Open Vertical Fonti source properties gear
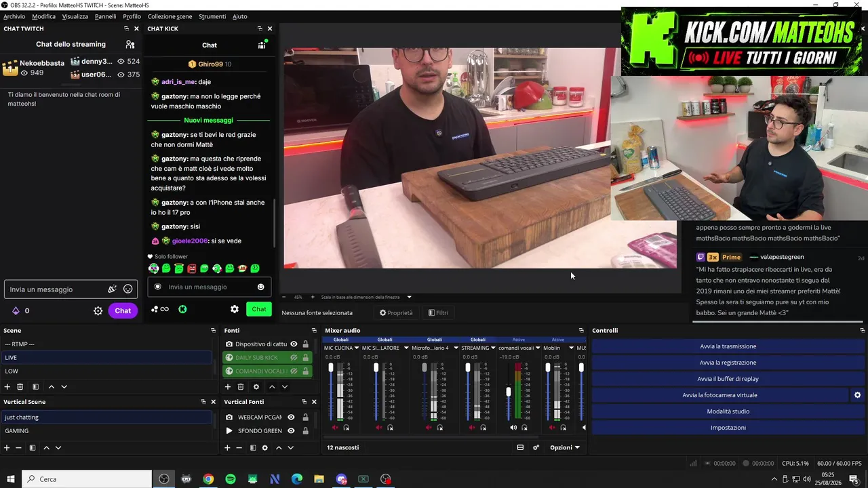 [x=264, y=447]
